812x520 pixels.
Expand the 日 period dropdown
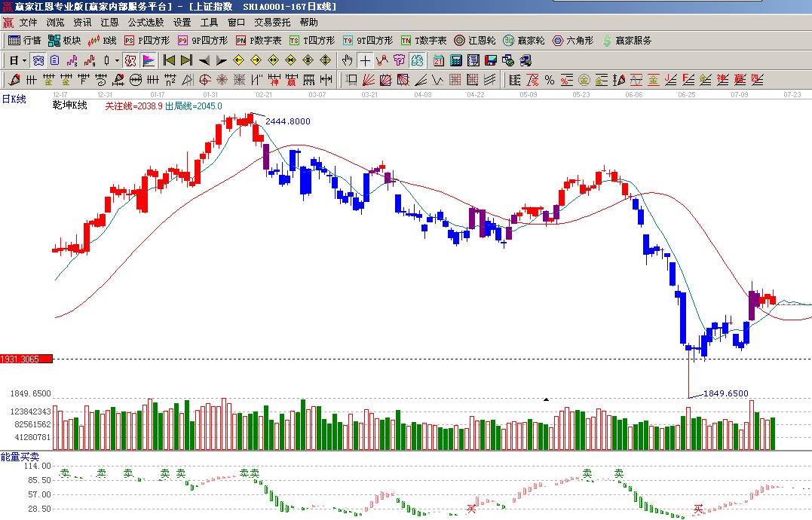click(x=24, y=60)
